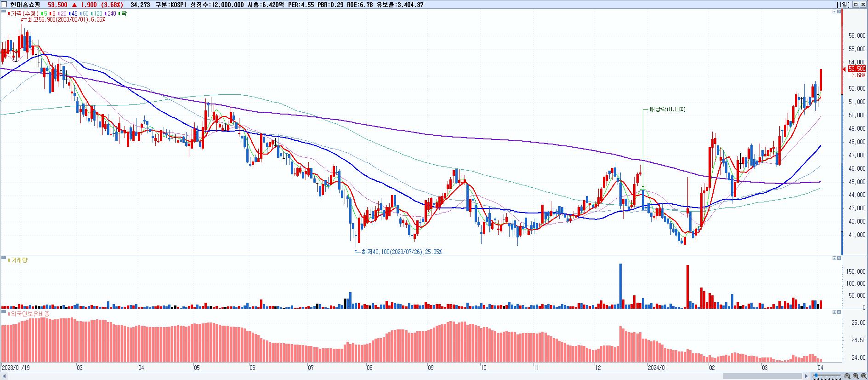Select the 5-day moving average legend
868x380 pixels.
click(44, 13)
